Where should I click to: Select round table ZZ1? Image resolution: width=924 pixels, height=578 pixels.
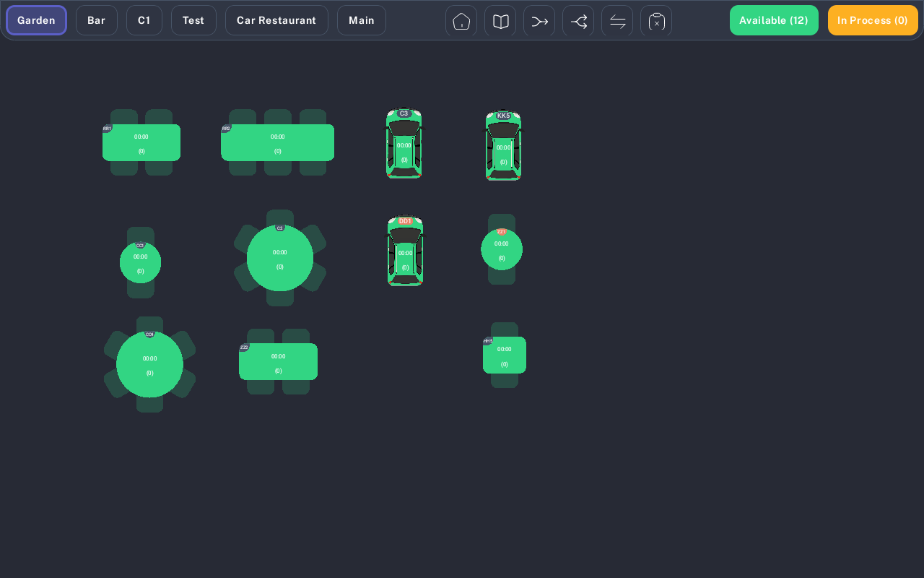point(502,249)
